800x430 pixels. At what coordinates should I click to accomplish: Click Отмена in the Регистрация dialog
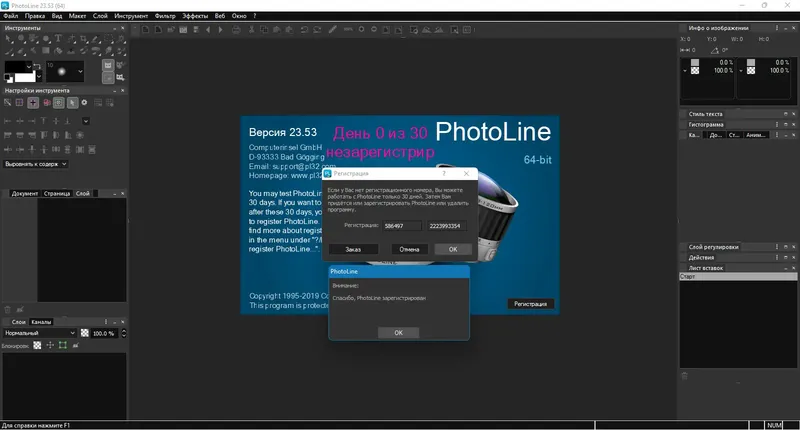click(x=409, y=249)
